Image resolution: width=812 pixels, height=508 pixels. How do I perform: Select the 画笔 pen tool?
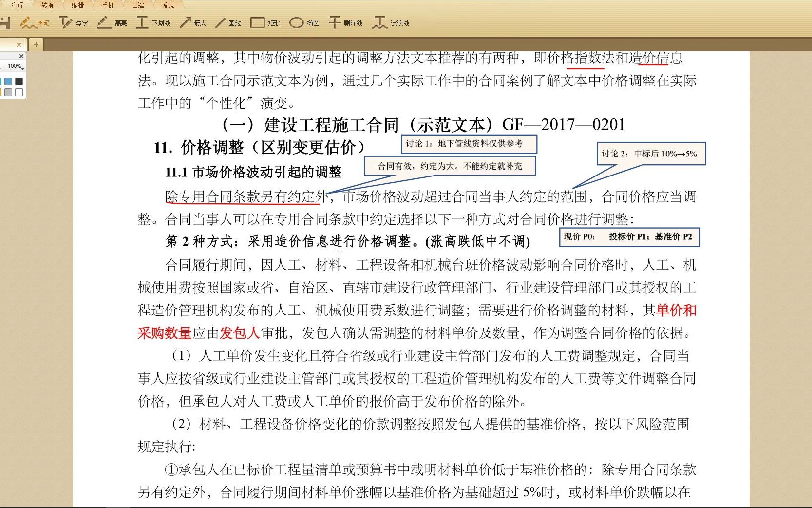[x=35, y=23]
